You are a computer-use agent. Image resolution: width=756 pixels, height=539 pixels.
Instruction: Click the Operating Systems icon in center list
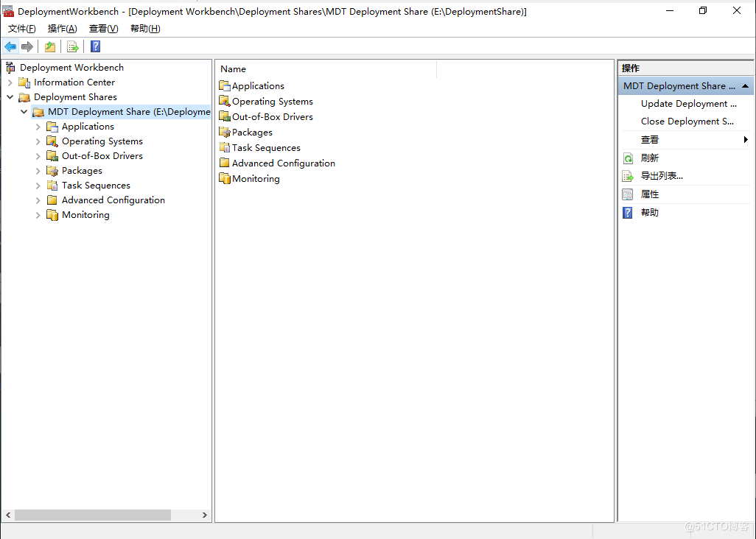click(x=225, y=102)
